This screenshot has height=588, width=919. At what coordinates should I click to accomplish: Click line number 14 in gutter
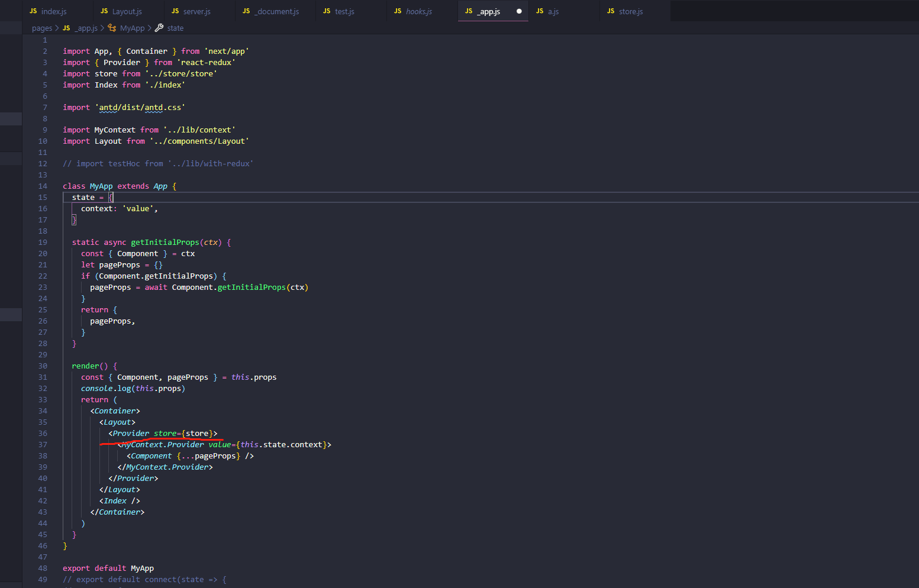(43, 186)
